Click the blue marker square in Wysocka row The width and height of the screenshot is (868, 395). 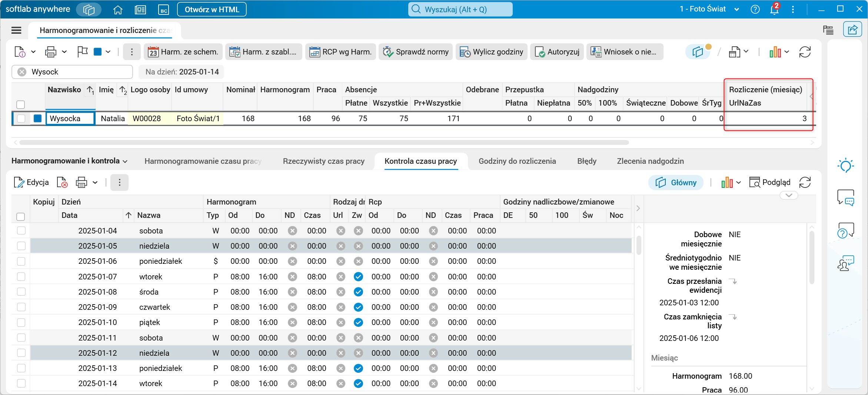click(x=38, y=119)
